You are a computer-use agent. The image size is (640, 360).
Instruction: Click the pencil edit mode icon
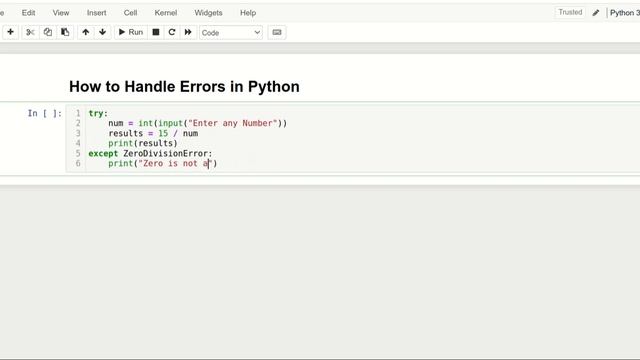click(596, 13)
